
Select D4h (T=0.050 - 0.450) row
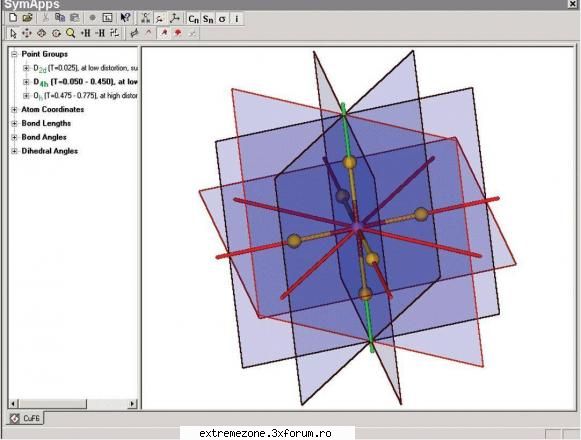click(85, 82)
